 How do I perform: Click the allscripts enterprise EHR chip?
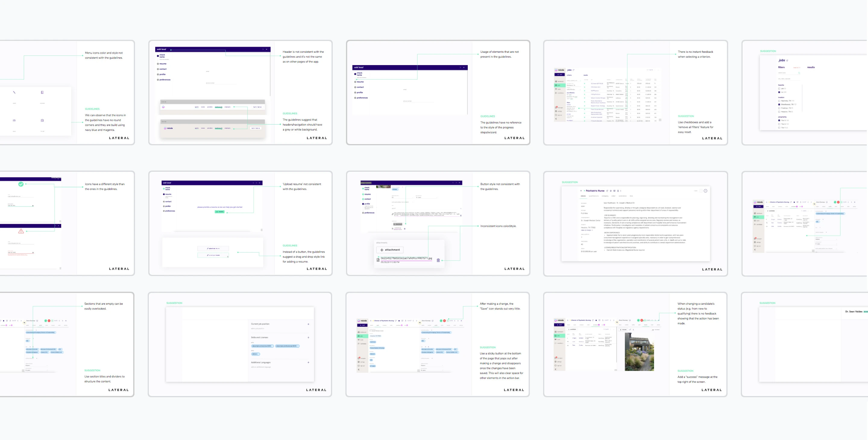click(263, 346)
